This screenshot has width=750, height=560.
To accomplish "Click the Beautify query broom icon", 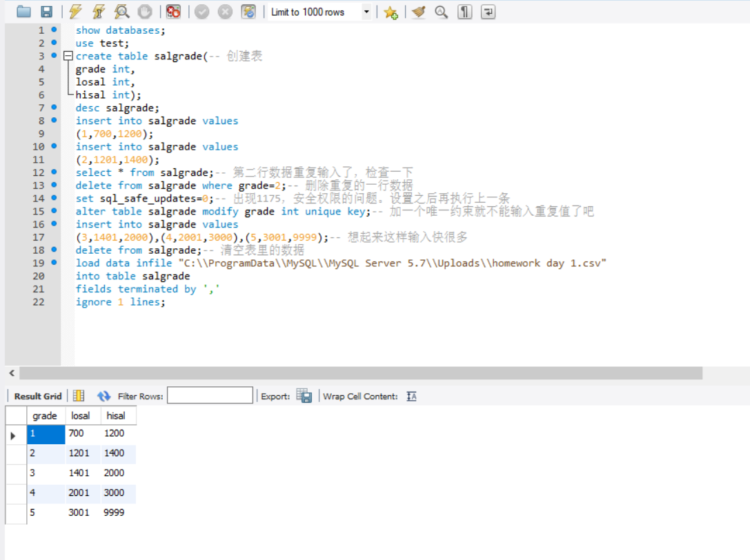I will (418, 12).
